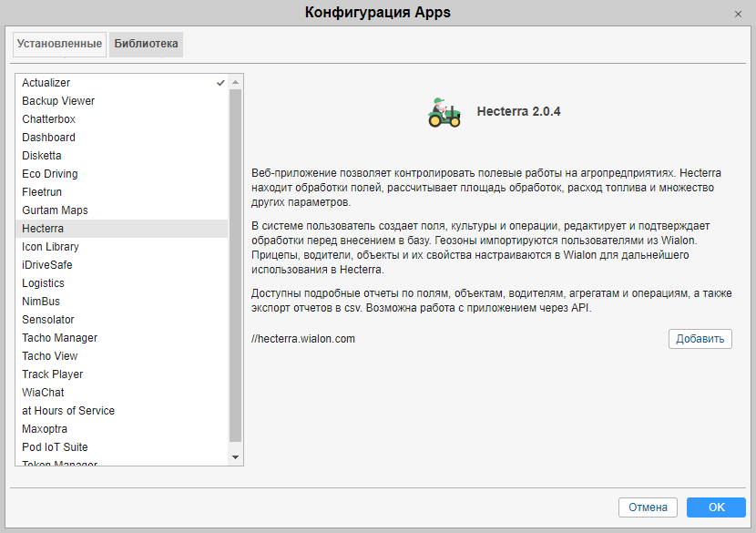The image size is (756, 533).
Task: Select Sensolator in the list
Action: point(121,320)
